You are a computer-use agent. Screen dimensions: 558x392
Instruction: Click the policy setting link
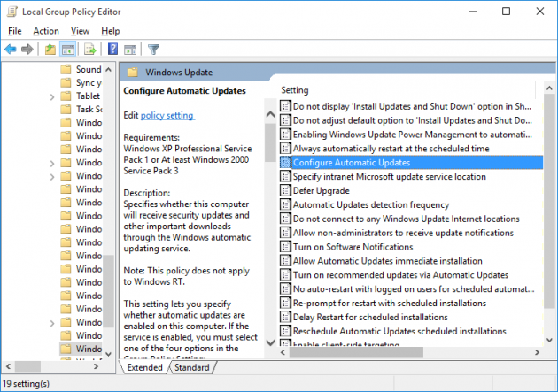167,116
